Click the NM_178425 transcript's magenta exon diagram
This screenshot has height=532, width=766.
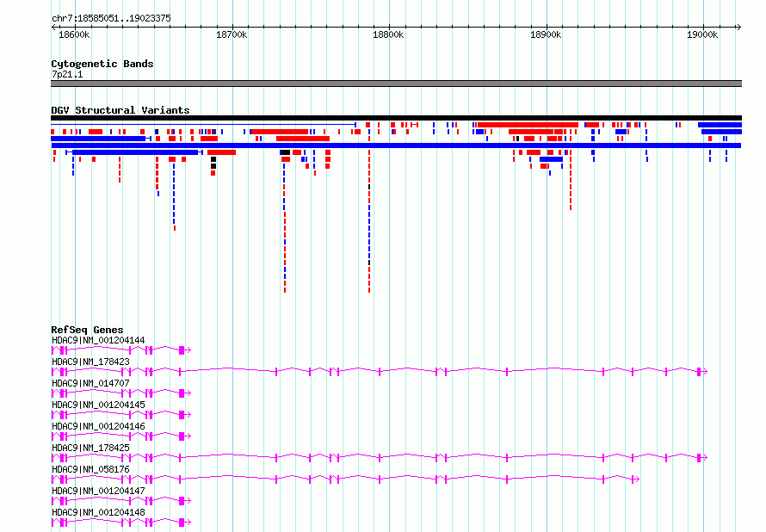380,458
